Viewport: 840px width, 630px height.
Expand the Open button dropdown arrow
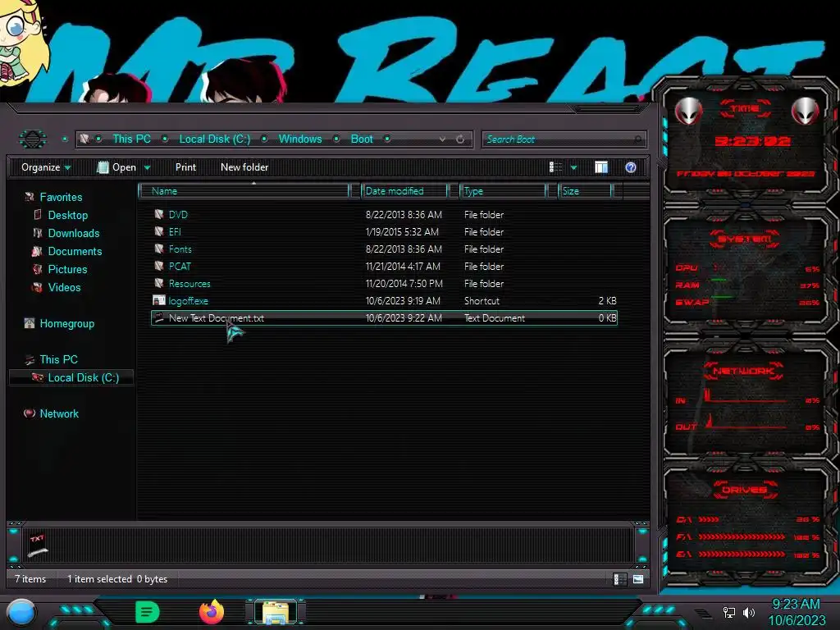click(147, 167)
